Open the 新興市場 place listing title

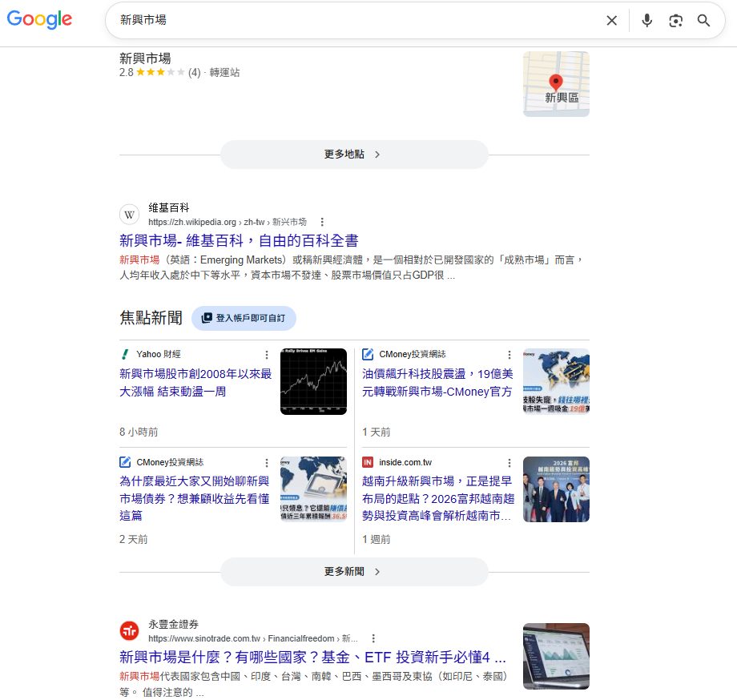[145, 58]
